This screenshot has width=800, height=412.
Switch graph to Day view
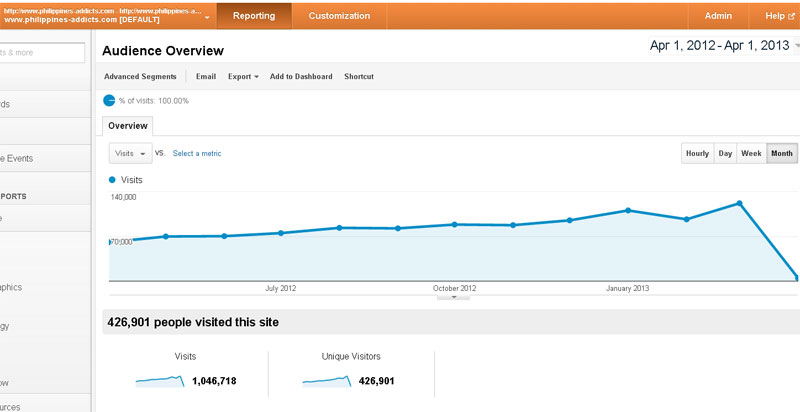click(x=725, y=153)
